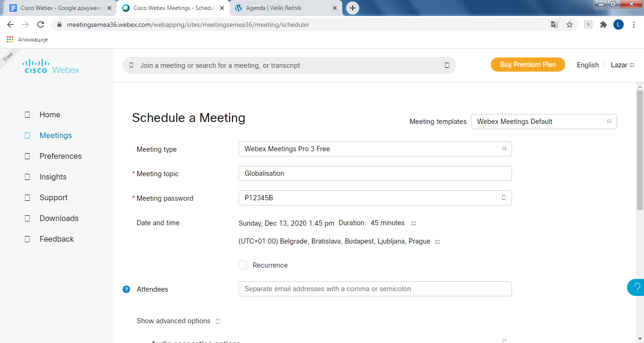Image resolution: width=644 pixels, height=343 pixels.
Task: Click the Cisco Webex logo
Action: click(51, 66)
